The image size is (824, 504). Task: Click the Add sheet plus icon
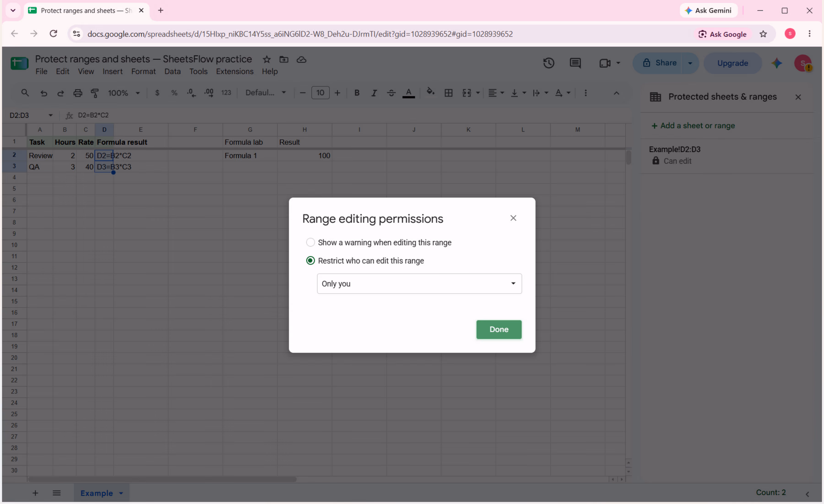(x=35, y=493)
